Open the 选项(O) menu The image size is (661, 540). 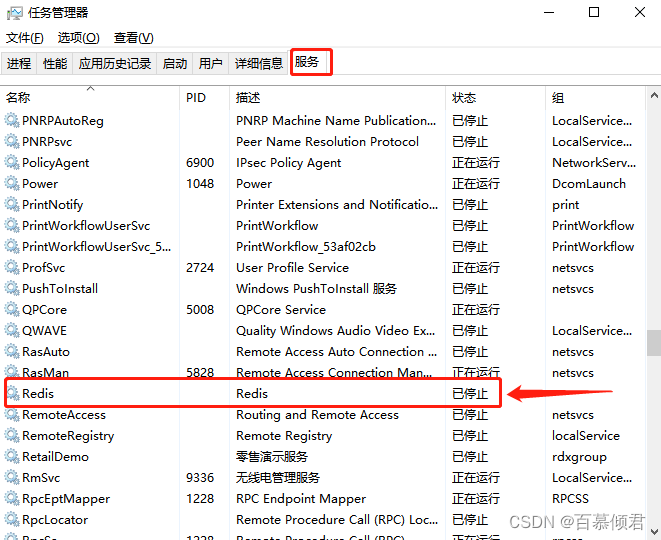(x=78, y=38)
